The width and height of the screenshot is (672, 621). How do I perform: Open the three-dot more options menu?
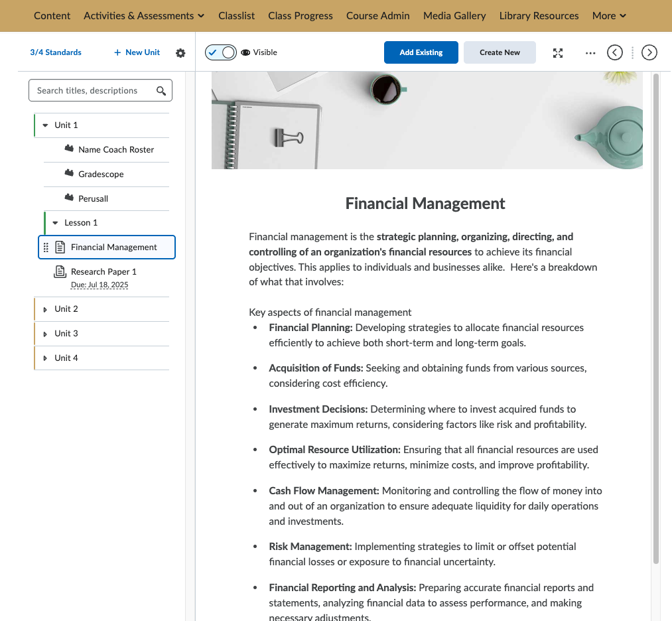click(590, 53)
